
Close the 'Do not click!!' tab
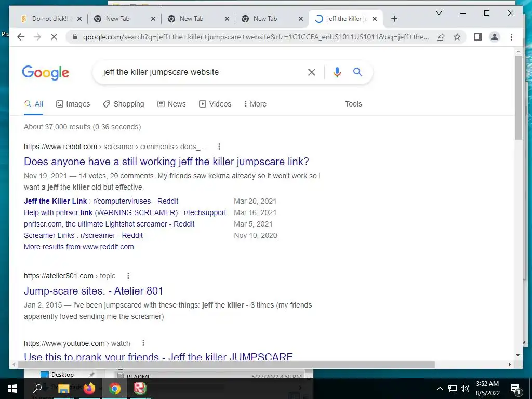79,19
